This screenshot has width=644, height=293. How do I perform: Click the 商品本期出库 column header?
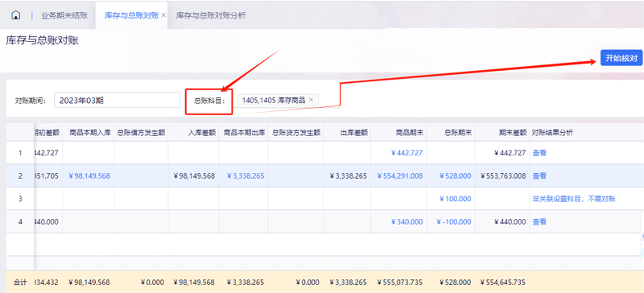click(244, 132)
